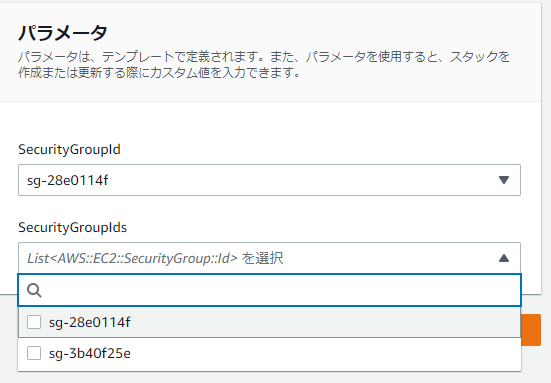Check the sg-3b40f25e checkbox

tap(34, 353)
